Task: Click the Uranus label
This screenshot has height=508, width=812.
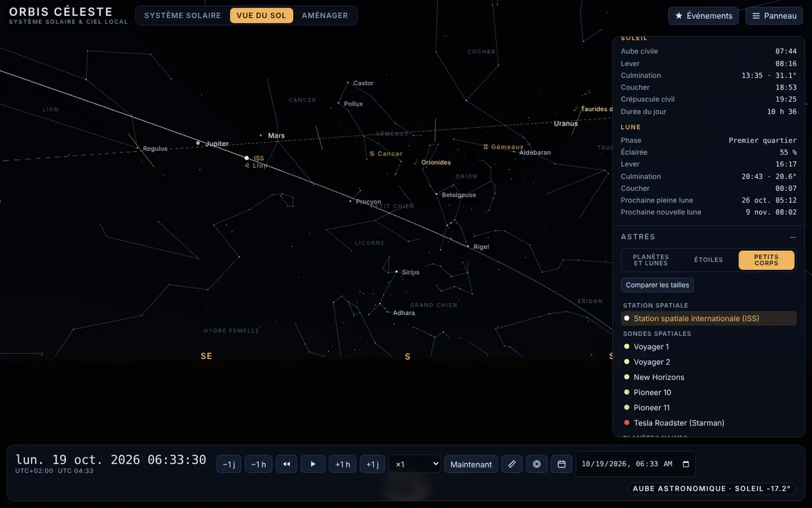Action: click(566, 124)
